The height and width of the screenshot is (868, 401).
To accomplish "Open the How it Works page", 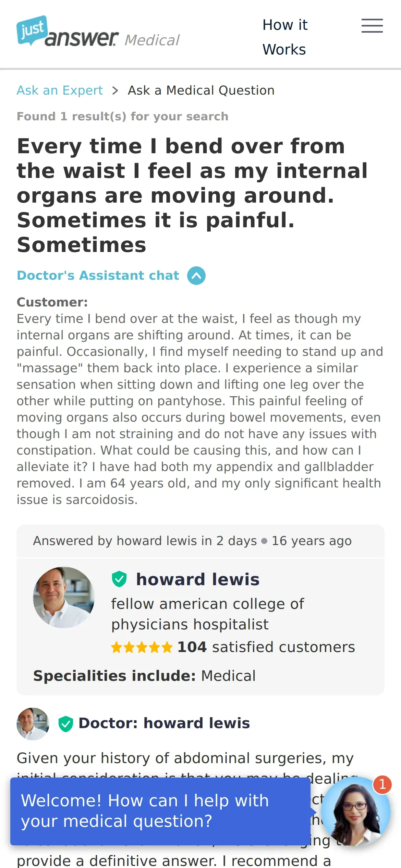I will 285,37.
